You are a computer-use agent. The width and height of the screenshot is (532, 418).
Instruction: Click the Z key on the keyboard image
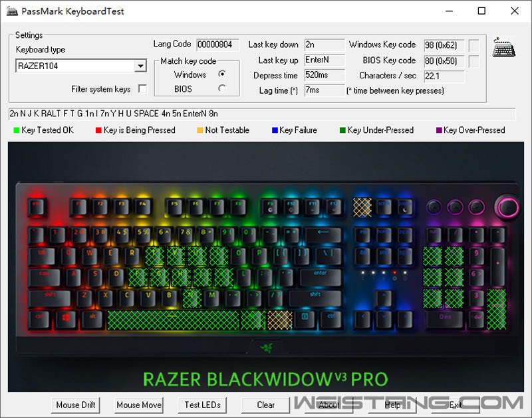84,297
